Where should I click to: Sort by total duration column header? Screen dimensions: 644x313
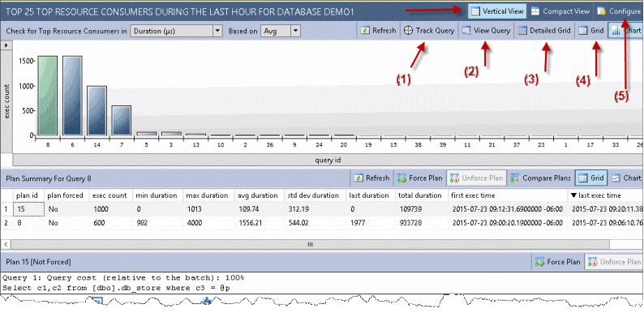(422, 195)
